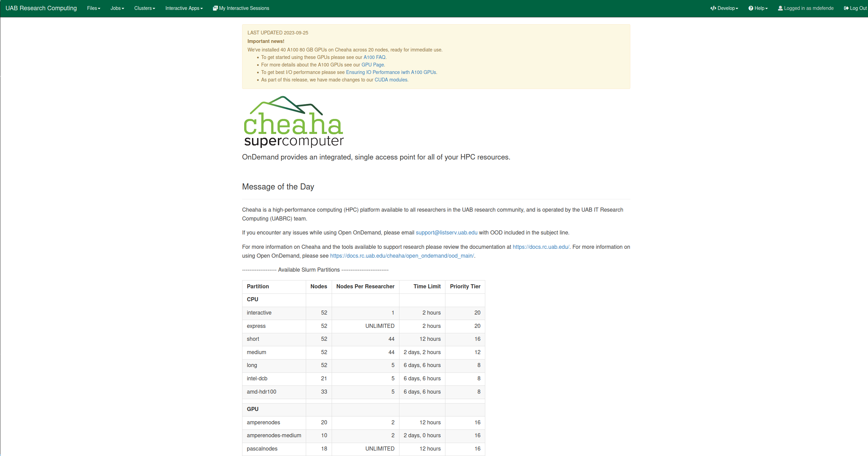Click the Help menu label
The width and height of the screenshot is (868, 456).
tap(760, 8)
